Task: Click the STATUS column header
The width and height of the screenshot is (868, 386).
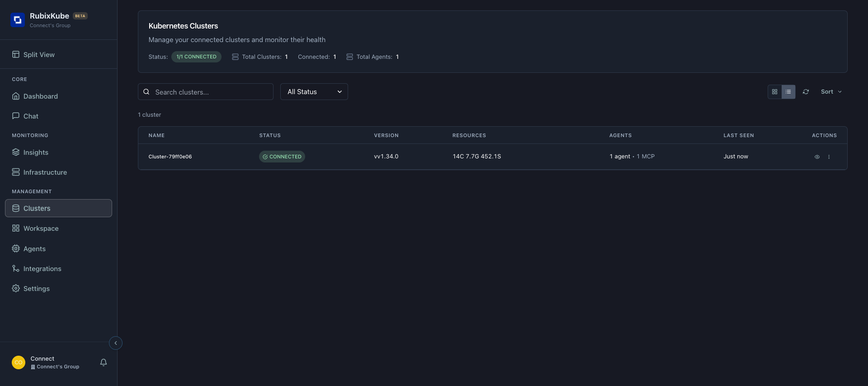Action: (270, 135)
